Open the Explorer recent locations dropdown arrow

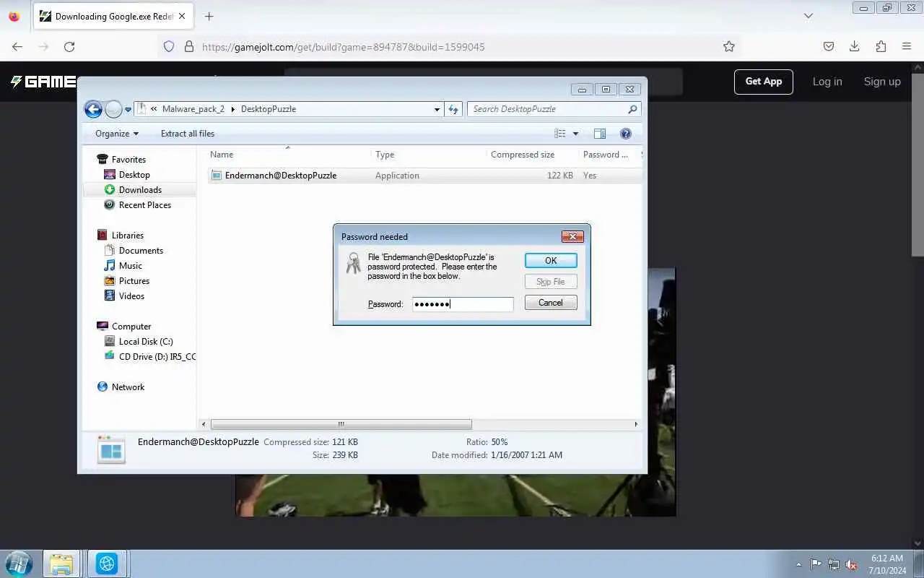click(x=128, y=110)
